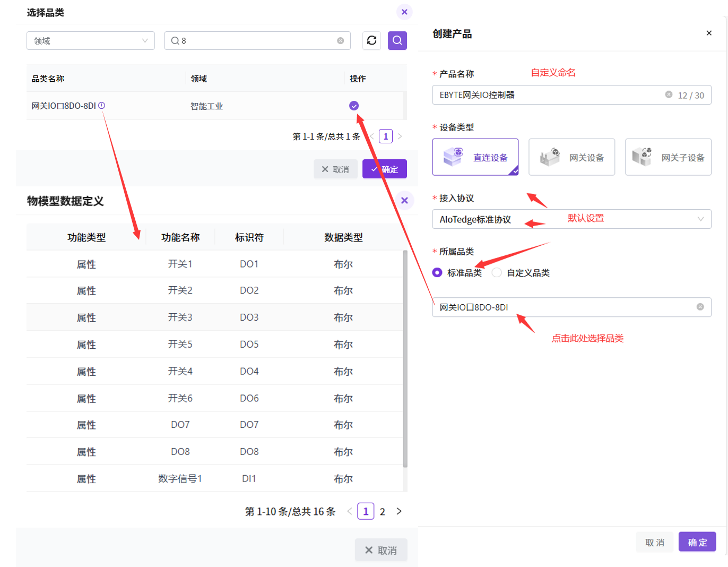Choose the 网关设备 device type card
The image size is (728, 567).
coord(571,157)
